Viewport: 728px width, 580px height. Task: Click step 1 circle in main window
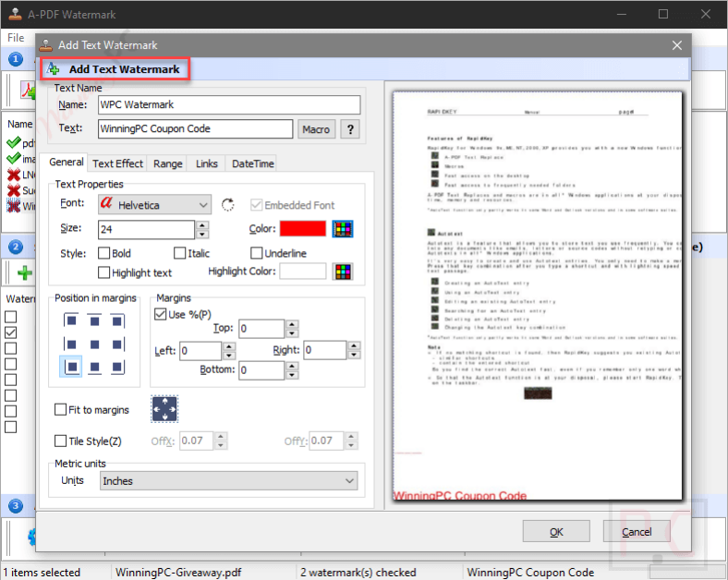coord(16,59)
